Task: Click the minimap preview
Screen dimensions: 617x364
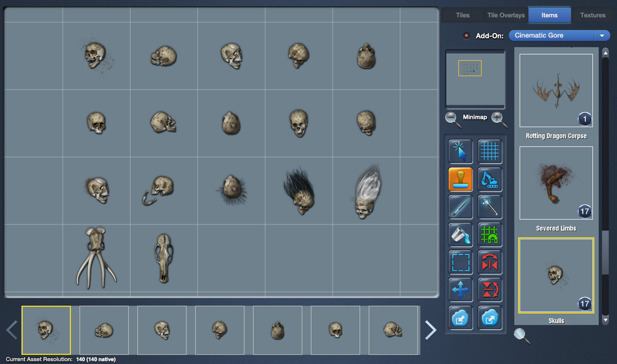Action: (x=475, y=79)
